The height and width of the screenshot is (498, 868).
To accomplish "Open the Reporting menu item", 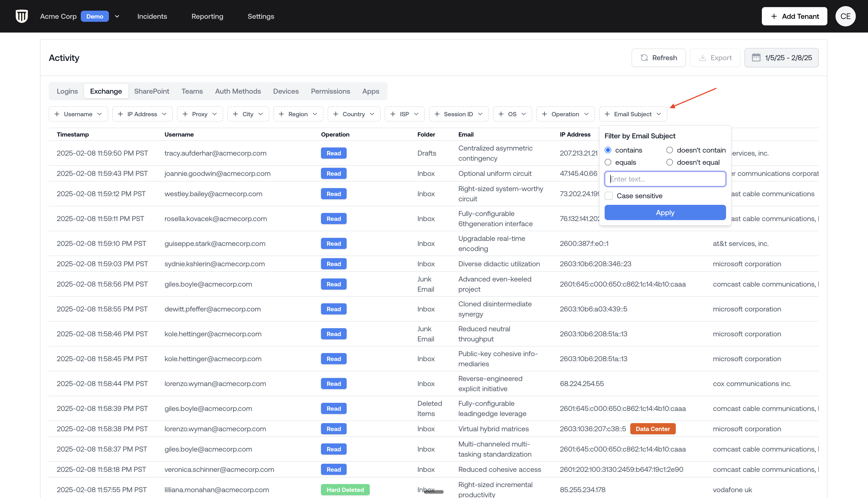I will pos(207,16).
